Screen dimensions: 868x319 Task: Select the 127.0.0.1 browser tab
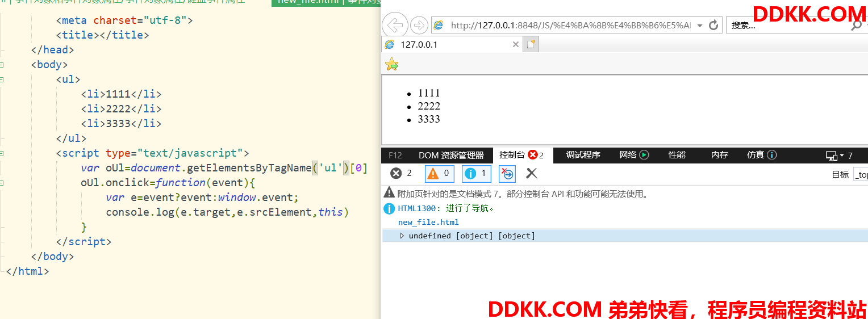pos(452,44)
